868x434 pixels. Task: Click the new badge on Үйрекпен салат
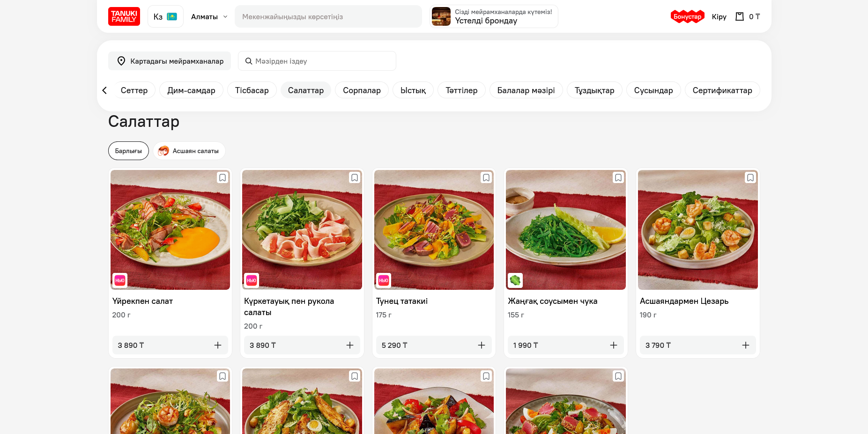tap(120, 280)
